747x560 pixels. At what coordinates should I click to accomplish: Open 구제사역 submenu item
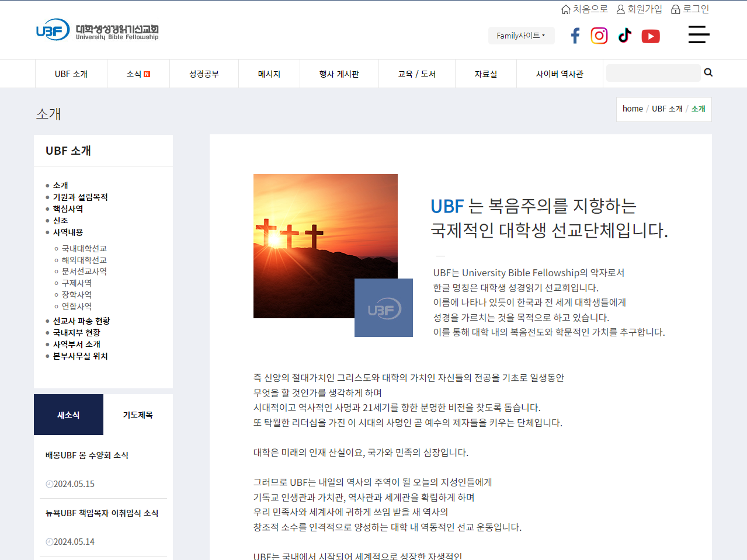click(x=77, y=283)
